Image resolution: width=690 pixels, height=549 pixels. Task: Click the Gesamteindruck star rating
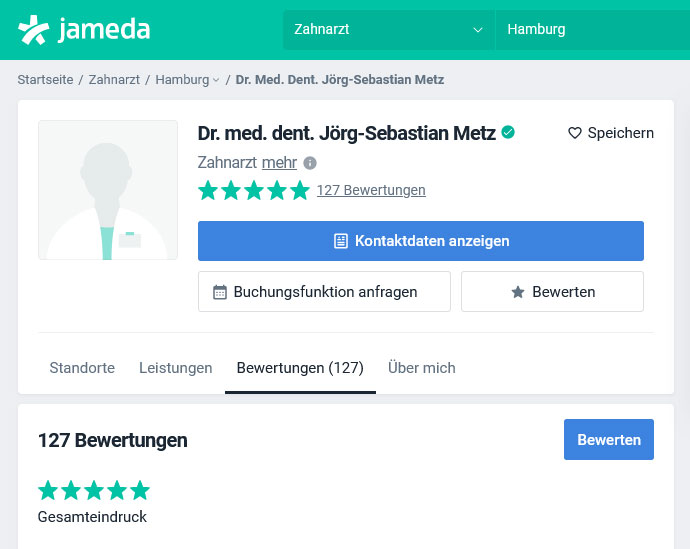tap(93, 490)
